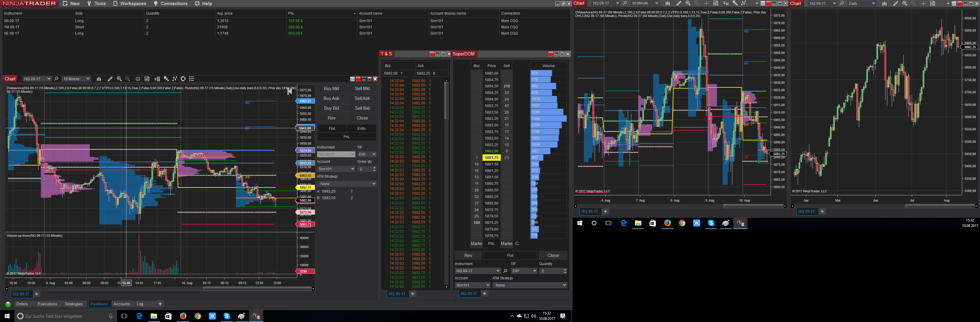Click Buy Ask in Chart Trader
Image resolution: width=980 pixels, height=322 pixels.
coord(331,98)
